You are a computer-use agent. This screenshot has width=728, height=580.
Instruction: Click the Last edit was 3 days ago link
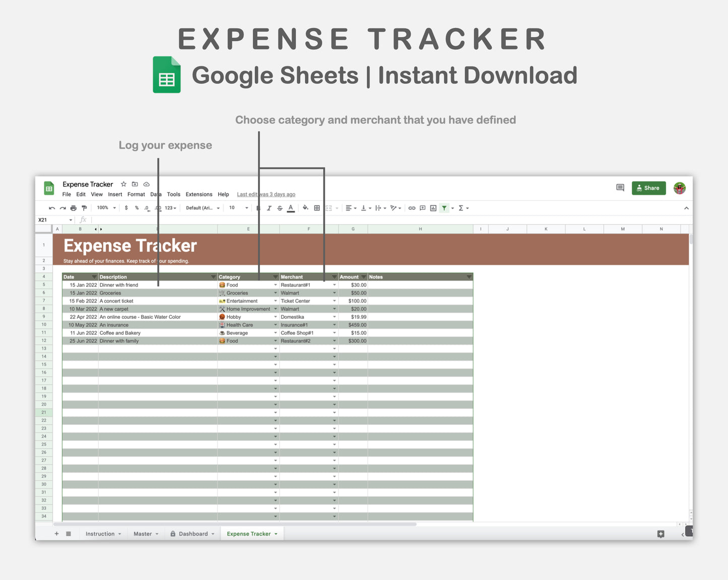coord(266,194)
